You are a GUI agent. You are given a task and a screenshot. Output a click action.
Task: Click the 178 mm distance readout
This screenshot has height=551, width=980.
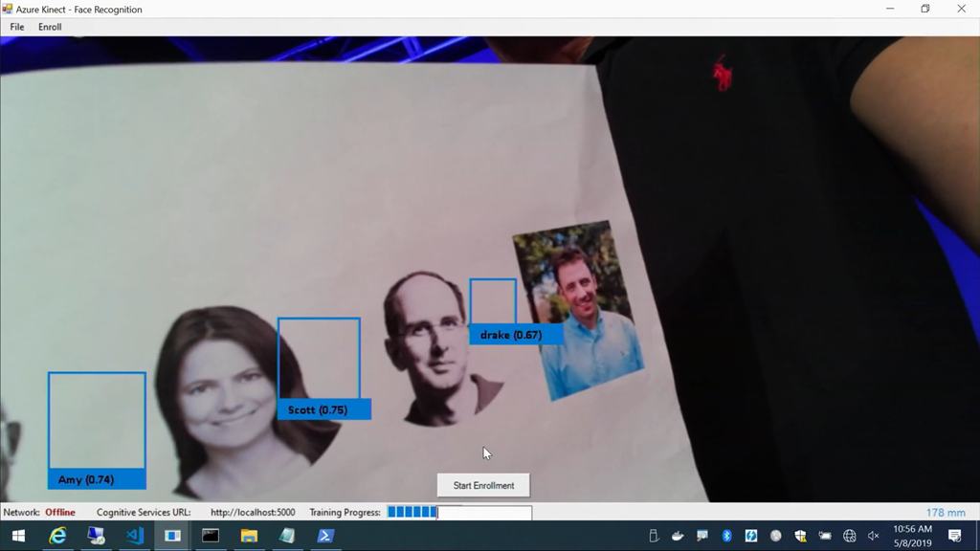click(946, 513)
